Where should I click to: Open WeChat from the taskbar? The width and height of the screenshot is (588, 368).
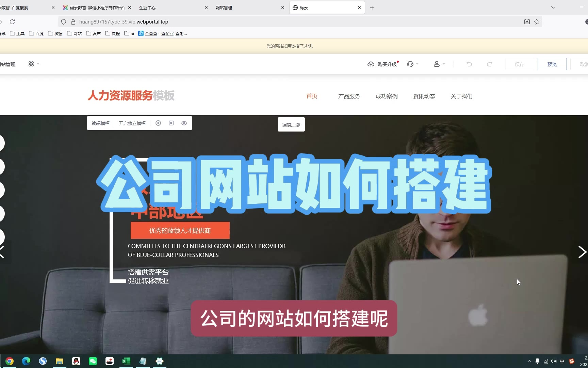(x=93, y=361)
